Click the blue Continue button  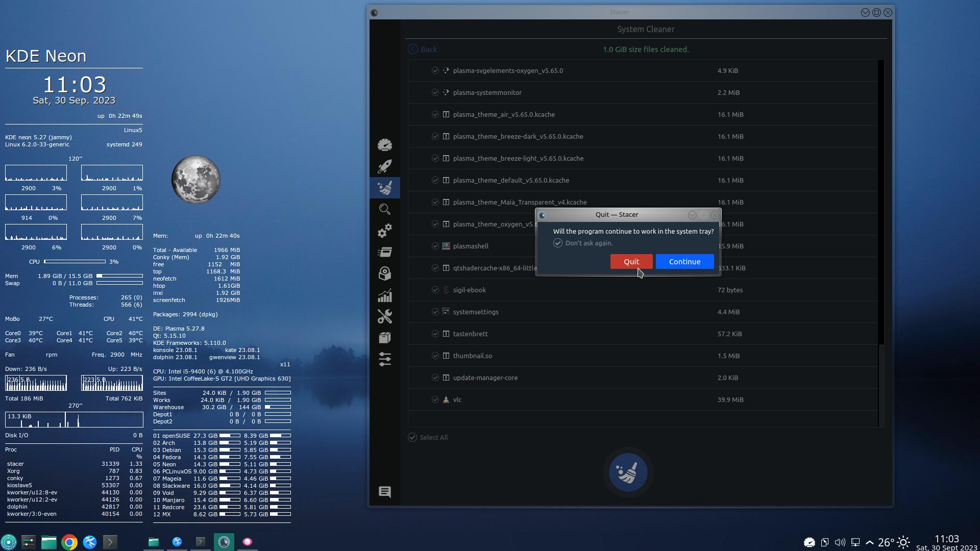tap(684, 261)
